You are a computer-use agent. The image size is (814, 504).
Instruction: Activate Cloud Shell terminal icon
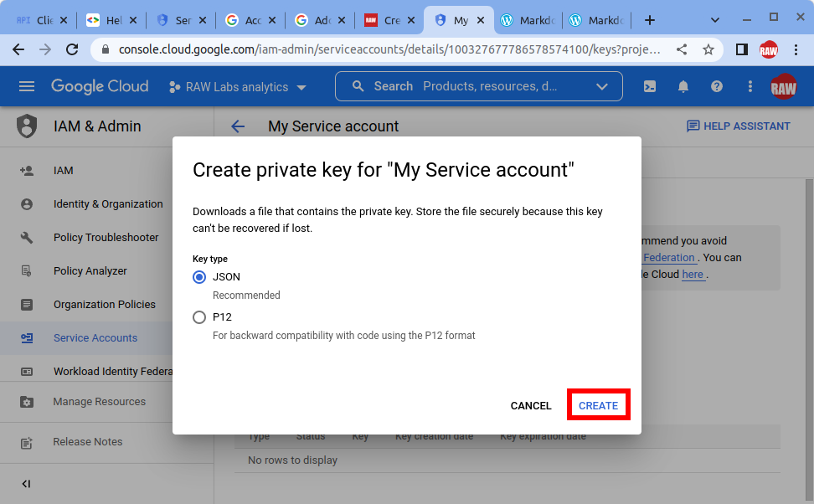click(x=649, y=87)
